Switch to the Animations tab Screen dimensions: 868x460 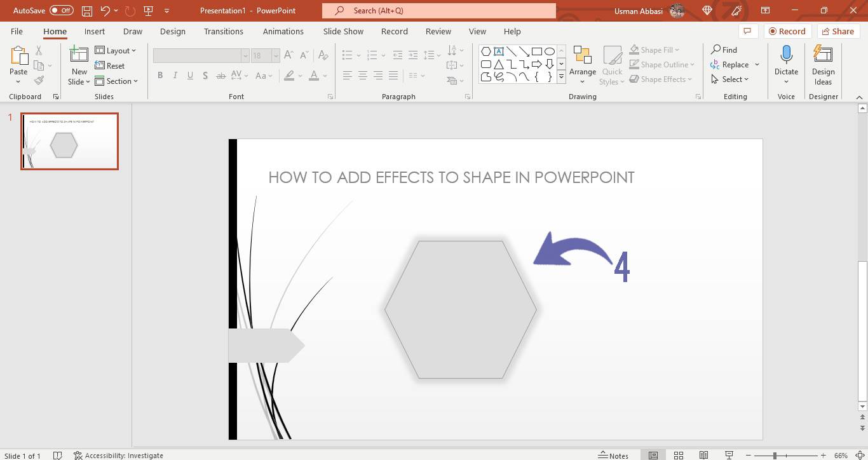coord(283,31)
